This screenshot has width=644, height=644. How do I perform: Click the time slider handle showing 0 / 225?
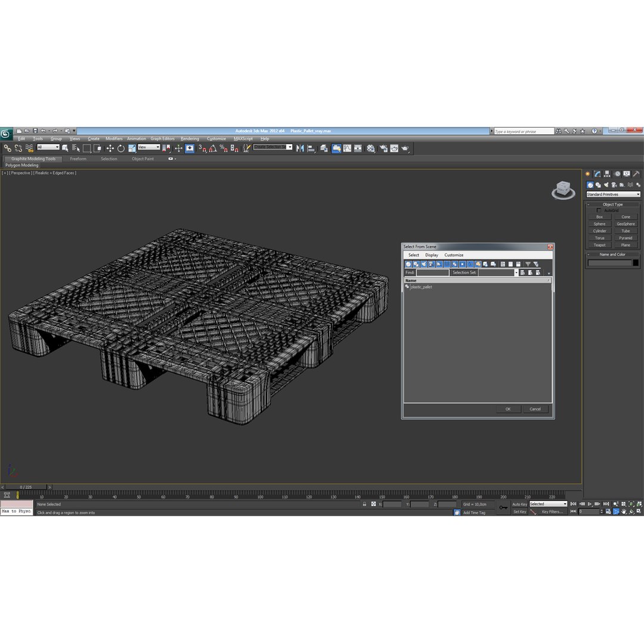(26, 487)
